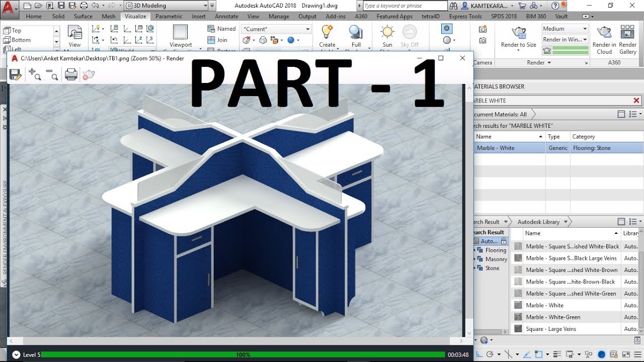Toggle library tree panel in Autodesk Library section
The image size is (644, 362).
click(621, 222)
